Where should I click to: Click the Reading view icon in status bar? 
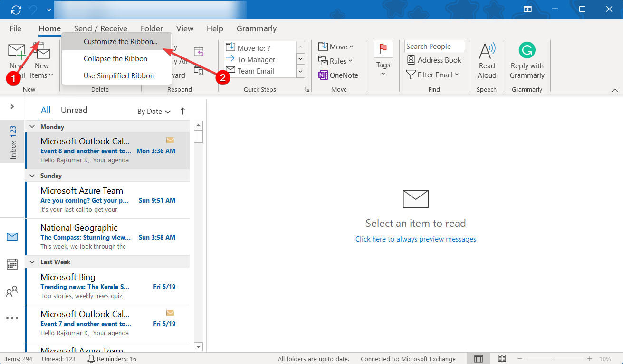click(x=502, y=359)
